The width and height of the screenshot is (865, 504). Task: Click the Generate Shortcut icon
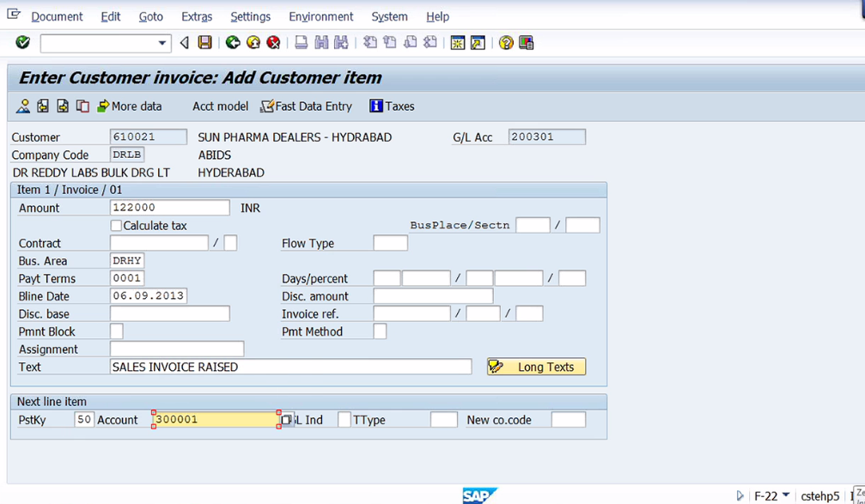click(x=478, y=42)
